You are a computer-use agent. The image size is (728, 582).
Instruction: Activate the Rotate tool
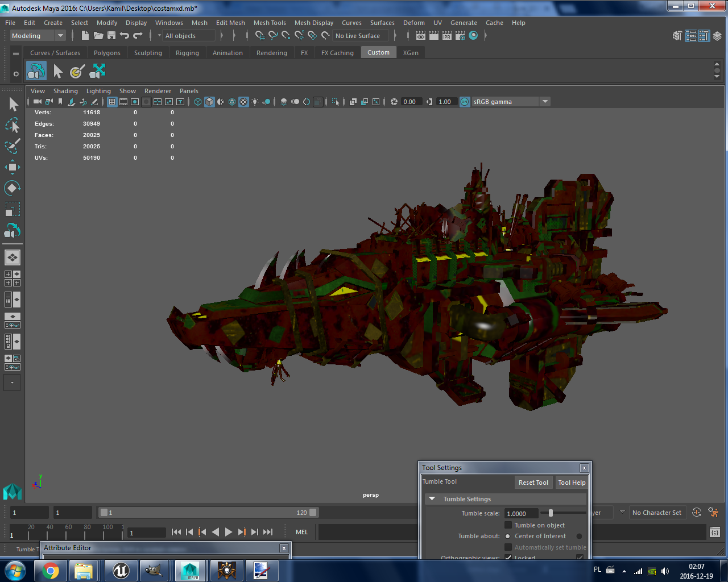pos(13,188)
